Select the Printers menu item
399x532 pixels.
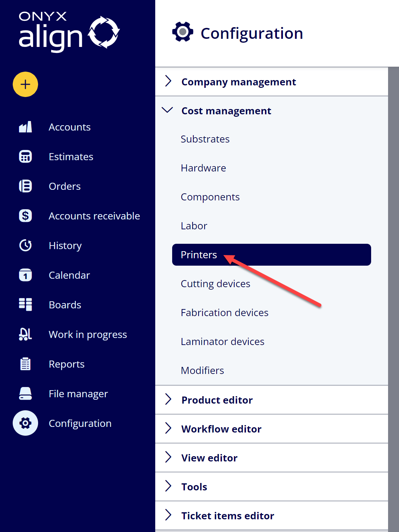point(272,255)
